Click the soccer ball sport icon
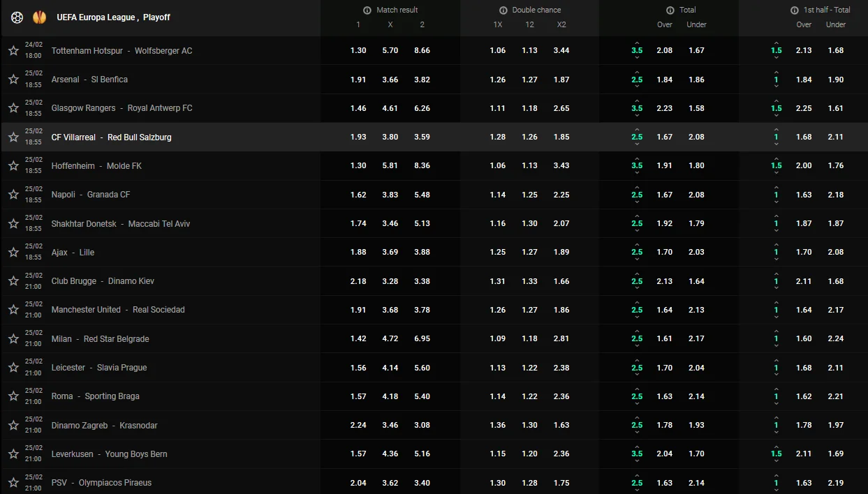Image resolution: width=868 pixels, height=494 pixels. click(x=17, y=17)
